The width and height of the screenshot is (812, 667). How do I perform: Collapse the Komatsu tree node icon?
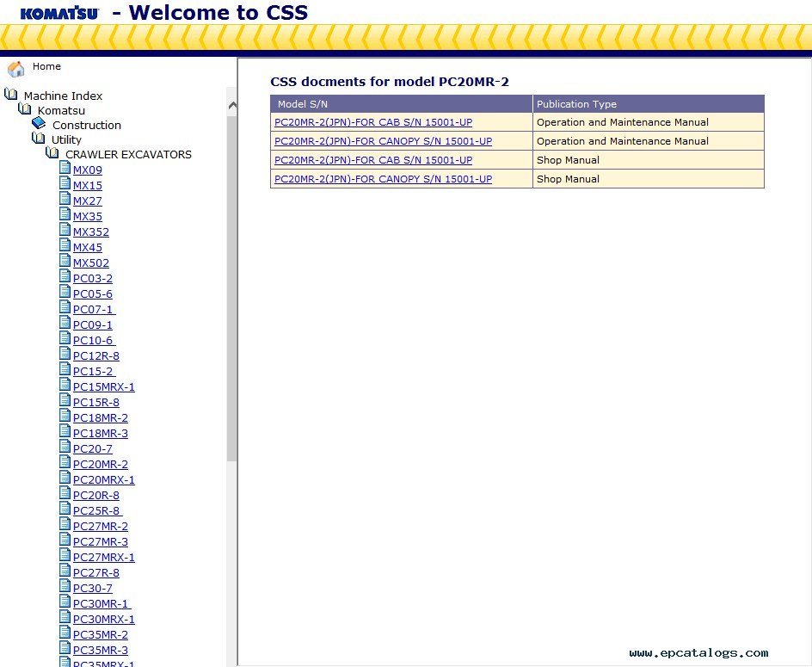click(24, 108)
